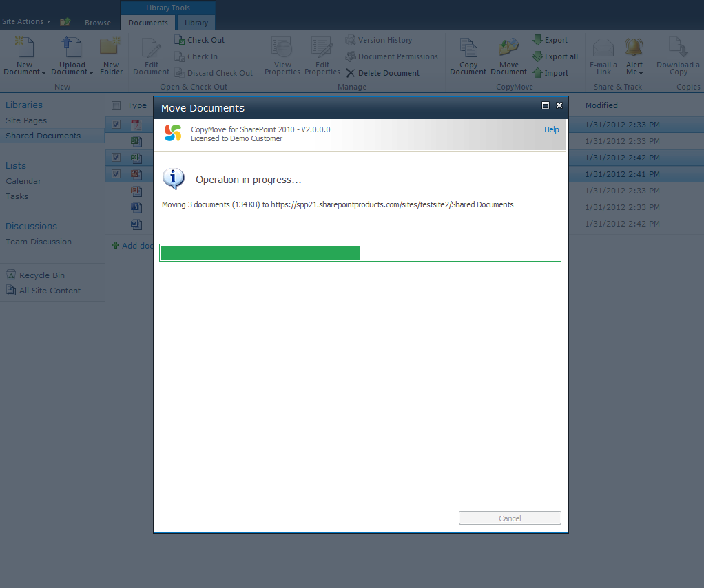This screenshot has width=704, height=588.
Task: Click the navigate-up folder icon
Action: (65, 21)
